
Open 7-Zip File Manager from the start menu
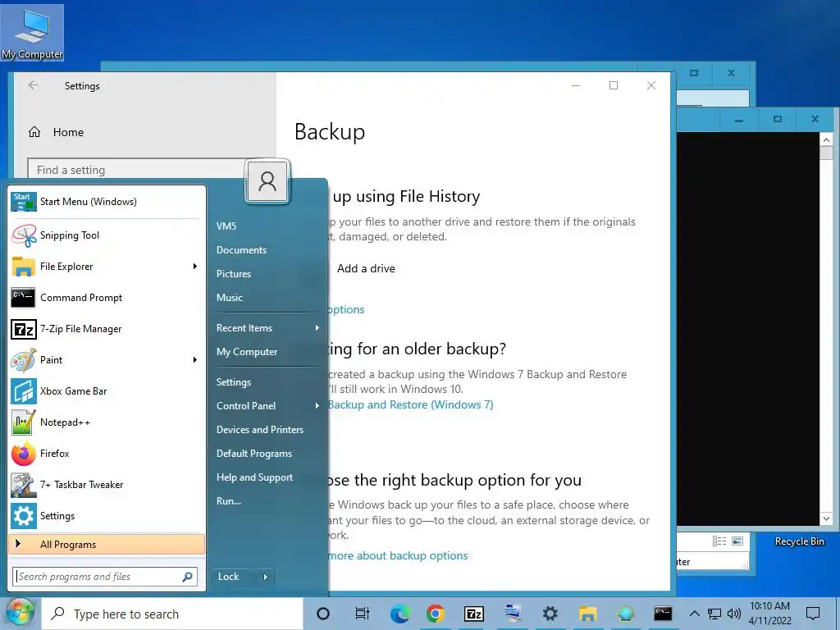coord(107,328)
